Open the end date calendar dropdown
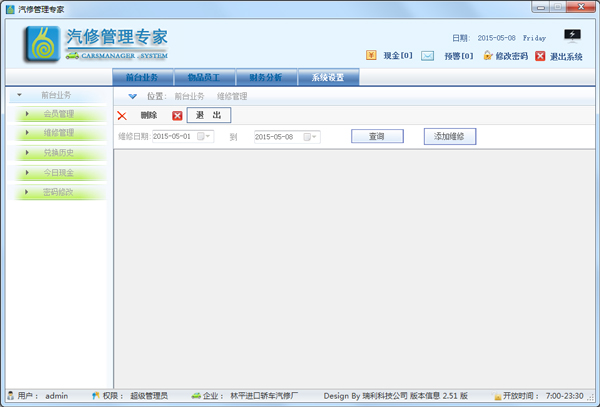This screenshot has width=600, height=407. pyautogui.click(x=310, y=137)
